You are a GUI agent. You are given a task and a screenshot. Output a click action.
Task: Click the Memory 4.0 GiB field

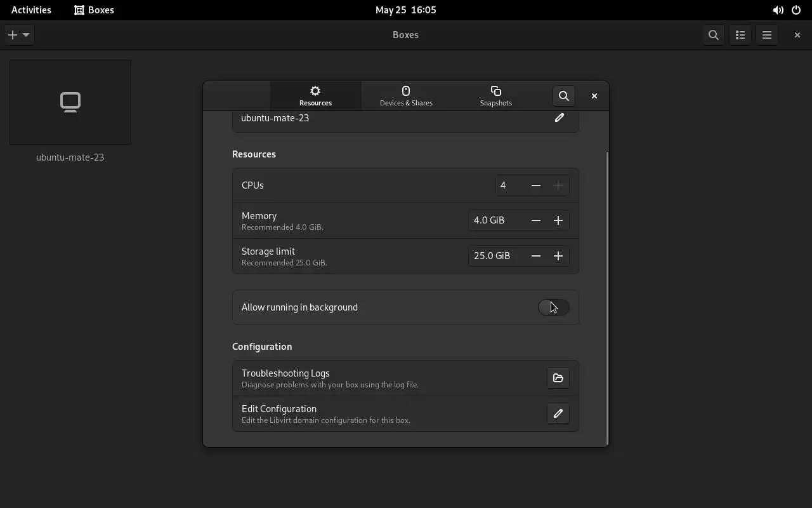coord(497,220)
